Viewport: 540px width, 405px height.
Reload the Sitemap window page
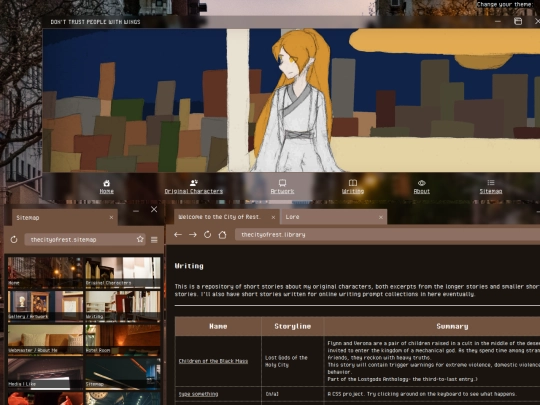(x=14, y=239)
